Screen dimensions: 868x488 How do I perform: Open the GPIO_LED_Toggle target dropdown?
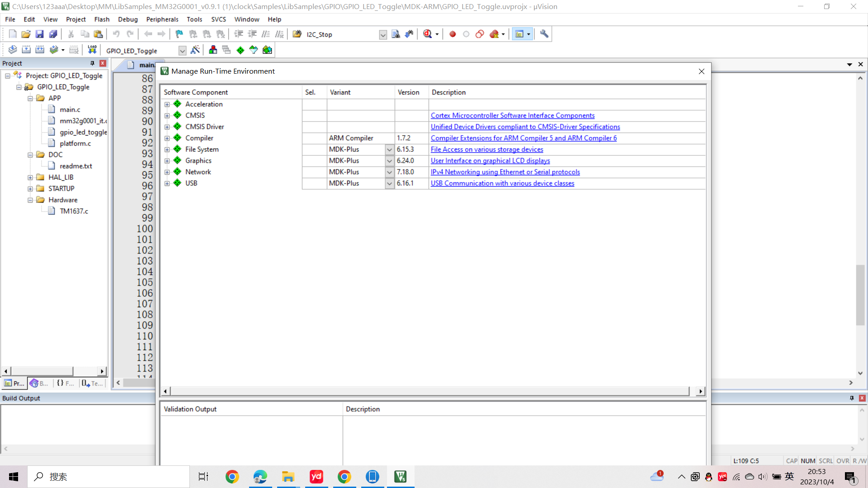point(182,51)
